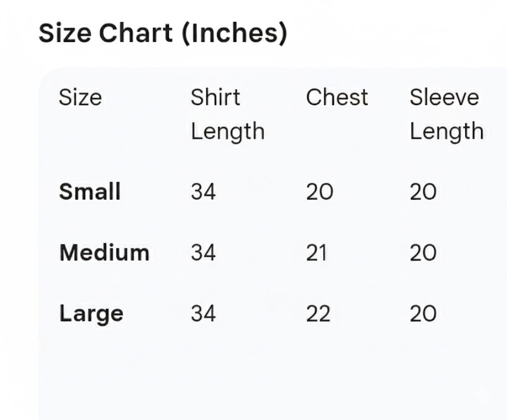Image resolution: width=507 pixels, height=420 pixels.
Task: Click Small's shirt length value 34
Action: (203, 192)
